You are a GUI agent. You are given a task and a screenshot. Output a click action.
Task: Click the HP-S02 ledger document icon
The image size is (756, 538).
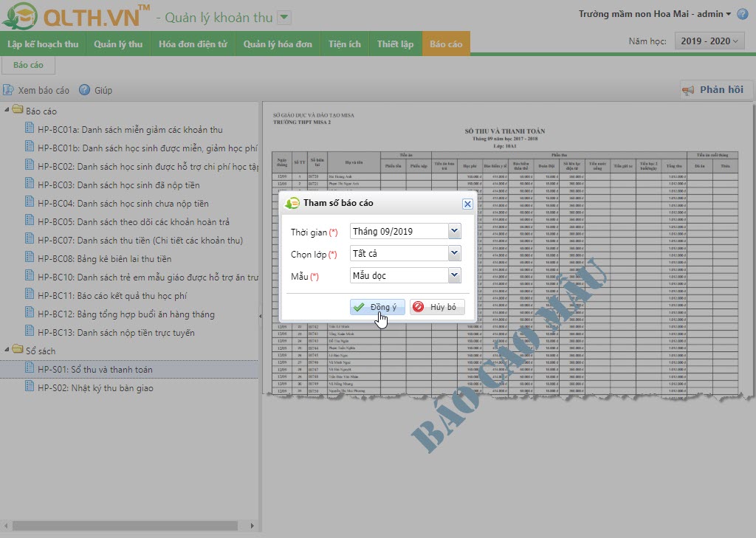(x=30, y=386)
